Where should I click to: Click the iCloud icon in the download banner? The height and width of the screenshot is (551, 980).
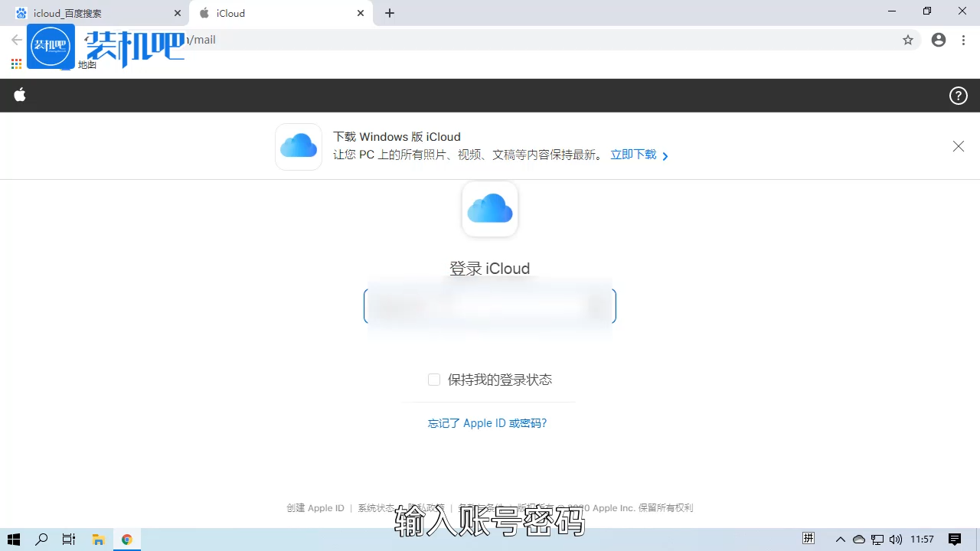click(x=298, y=145)
